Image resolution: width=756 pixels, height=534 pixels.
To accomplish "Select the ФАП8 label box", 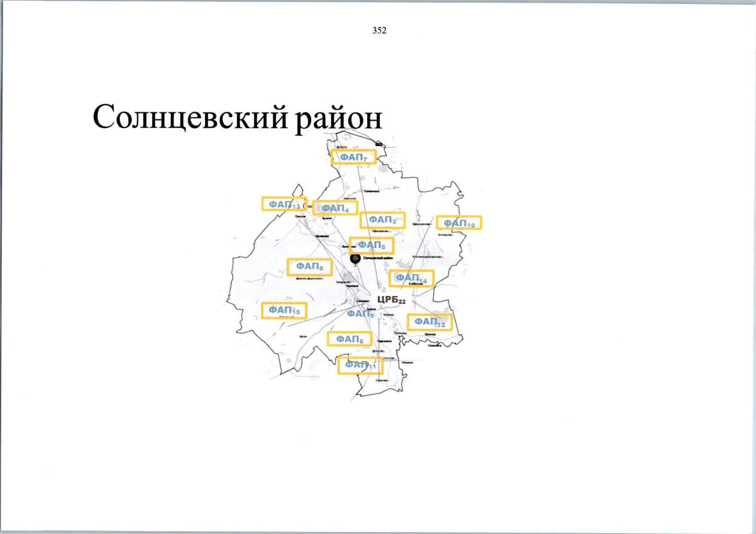I will pos(309,267).
